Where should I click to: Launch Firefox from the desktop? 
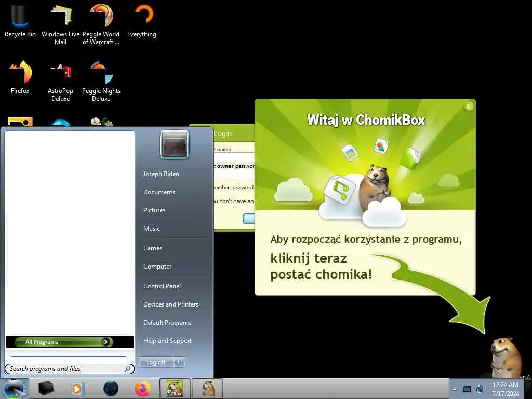tap(20, 77)
